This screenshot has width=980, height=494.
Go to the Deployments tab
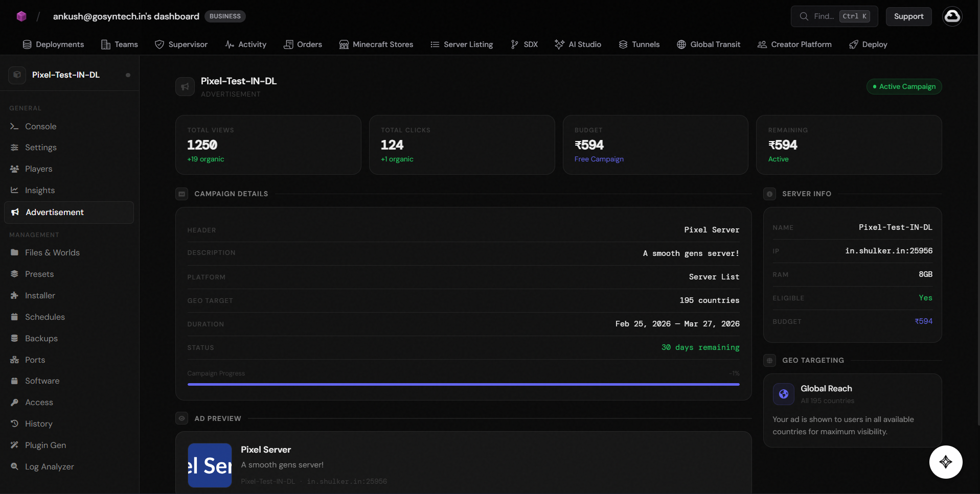53,44
